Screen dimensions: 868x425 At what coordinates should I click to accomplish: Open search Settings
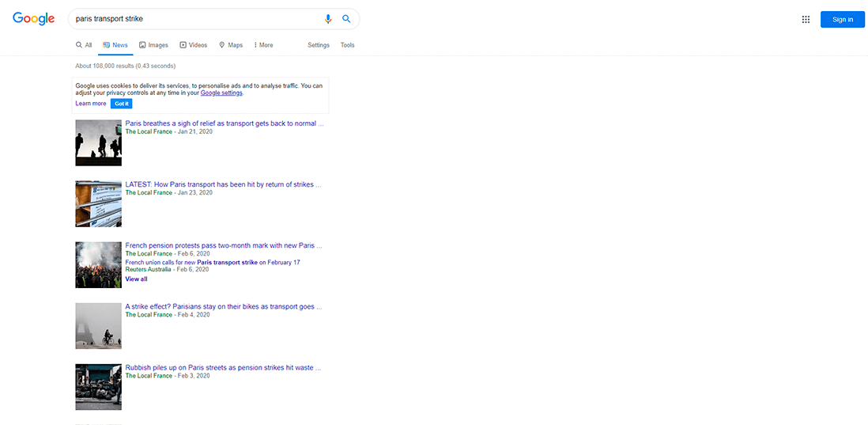pos(319,45)
